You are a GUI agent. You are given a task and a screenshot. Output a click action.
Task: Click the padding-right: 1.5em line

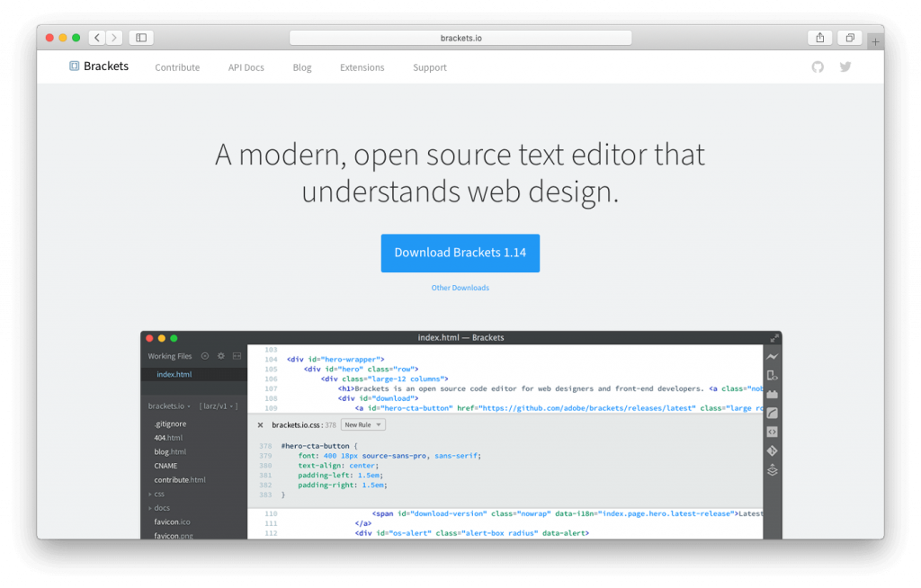[343, 486]
